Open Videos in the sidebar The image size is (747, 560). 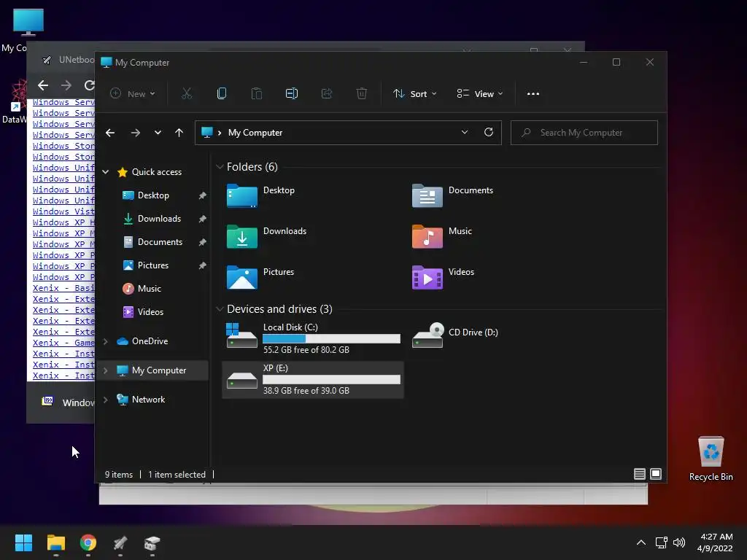150,312
